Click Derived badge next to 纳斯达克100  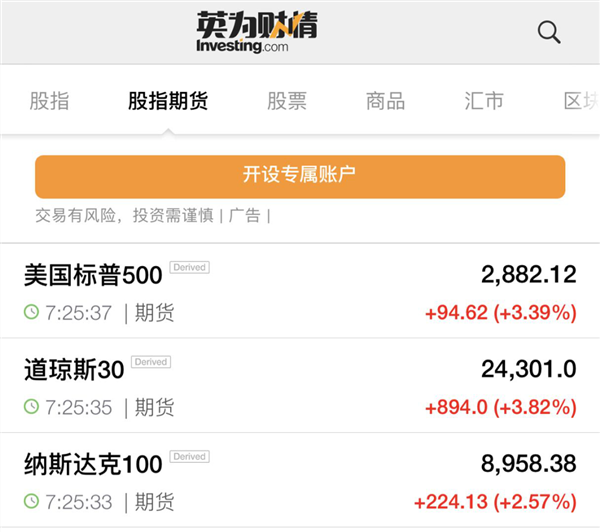189,456
